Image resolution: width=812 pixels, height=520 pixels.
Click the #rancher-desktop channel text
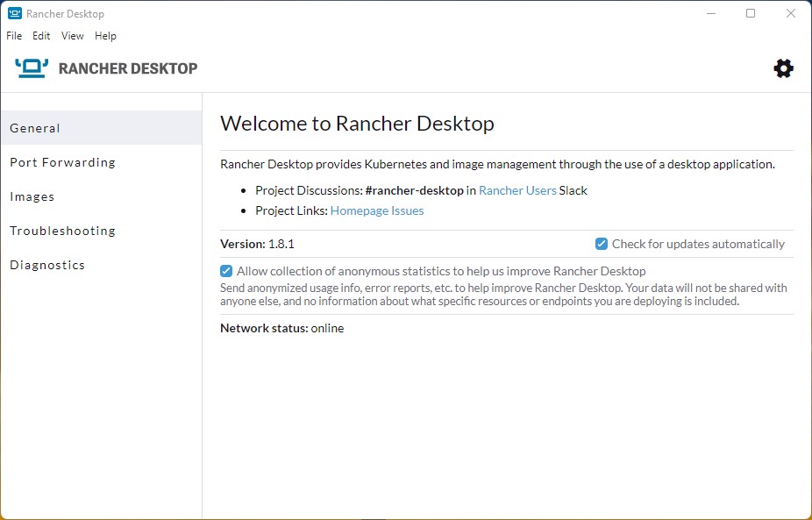coord(414,190)
